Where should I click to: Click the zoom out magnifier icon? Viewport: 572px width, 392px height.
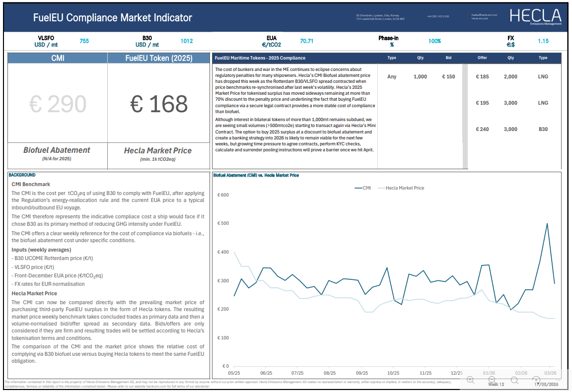(x=492, y=380)
